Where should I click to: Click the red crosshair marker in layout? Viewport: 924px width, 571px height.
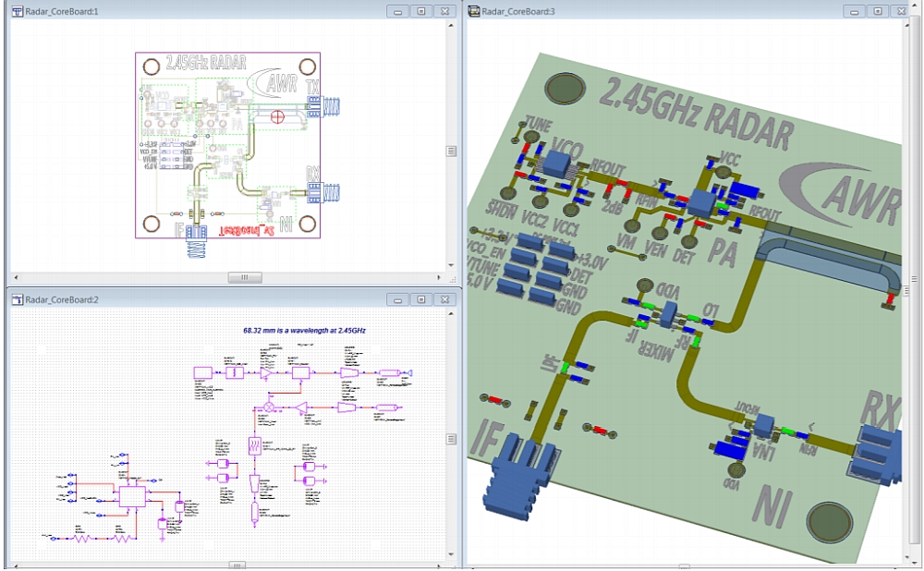(x=278, y=116)
